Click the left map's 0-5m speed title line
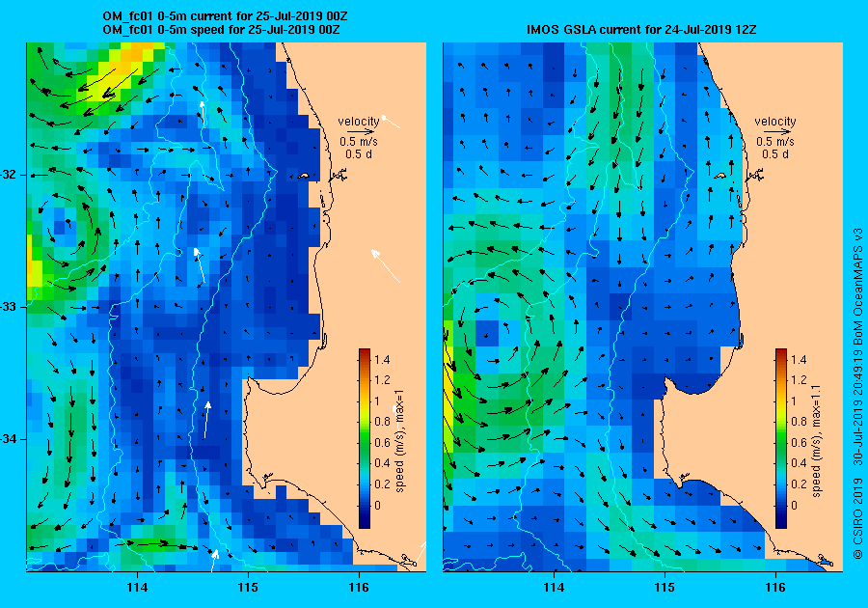Screen dimensions: 868x608 click(x=222, y=29)
